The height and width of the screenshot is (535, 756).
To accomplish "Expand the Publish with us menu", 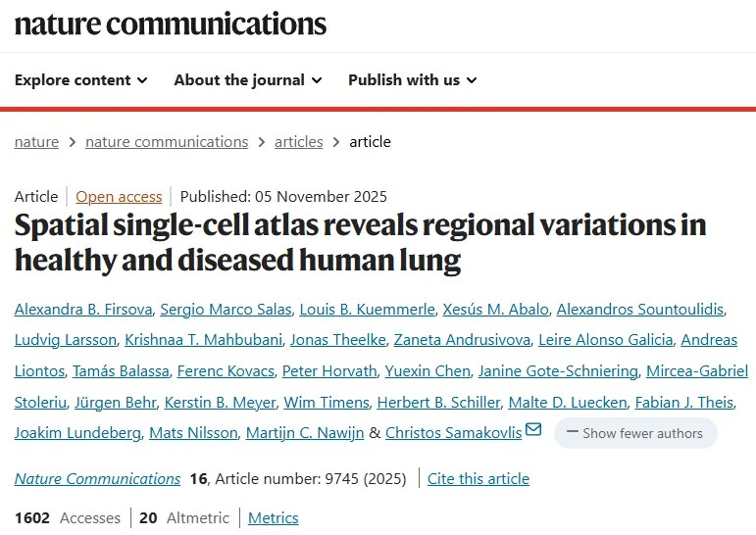I will pyautogui.click(x=412, y=80).
